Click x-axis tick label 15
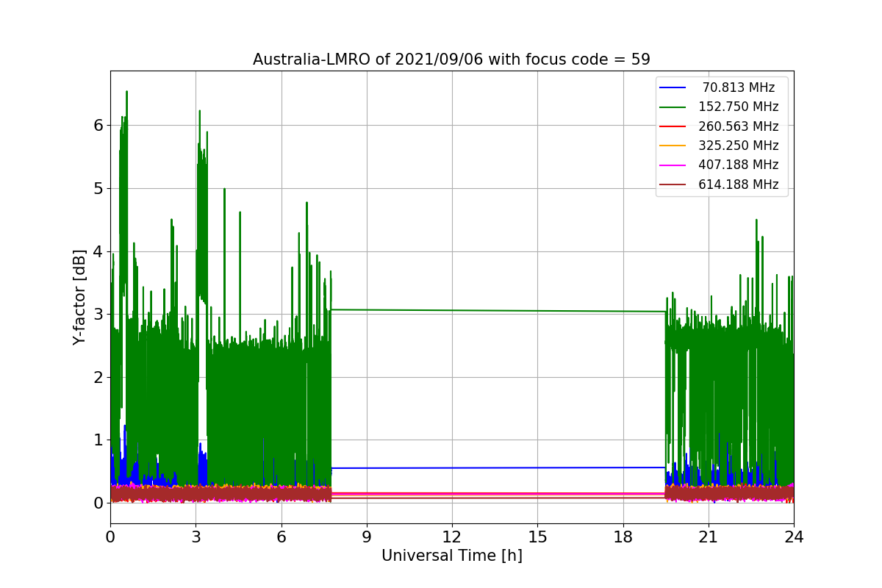The height and width of the screenshot is (588, 882). pos(537,537)
